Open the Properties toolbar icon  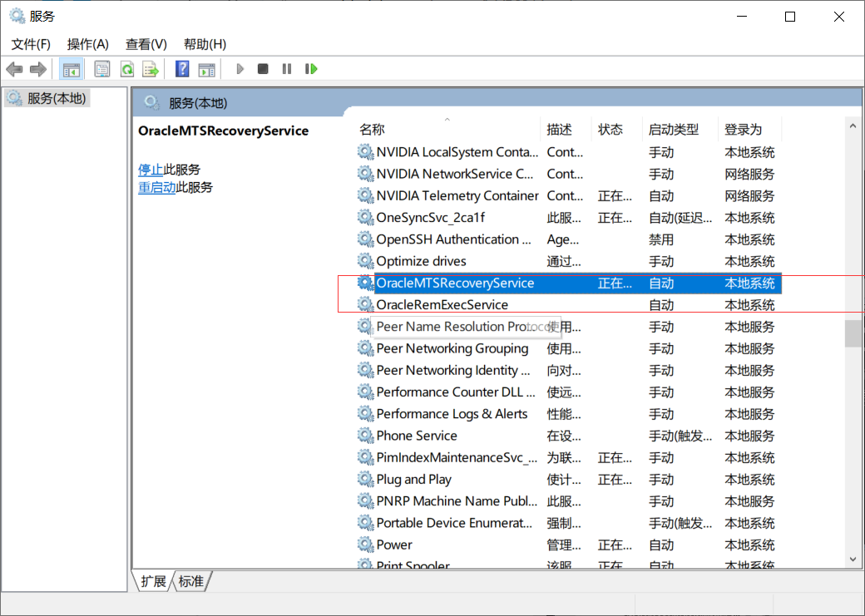[x=102, y=69]
